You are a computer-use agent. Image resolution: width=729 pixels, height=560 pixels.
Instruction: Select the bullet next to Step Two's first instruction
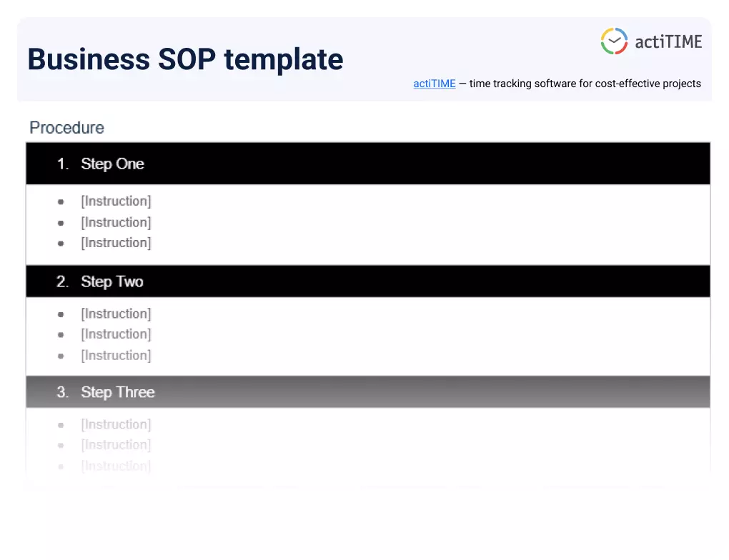[61, 314]
